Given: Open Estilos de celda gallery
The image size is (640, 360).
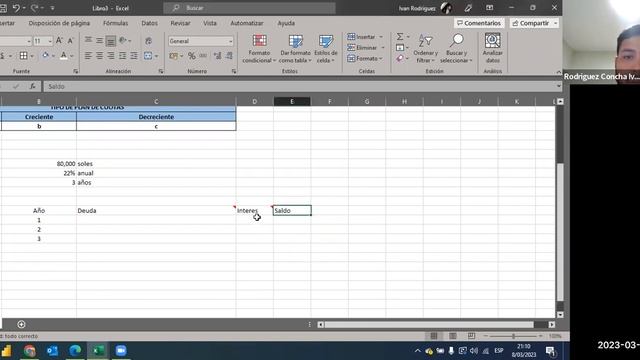Looking at the screenshot, I should pos(326,49).
